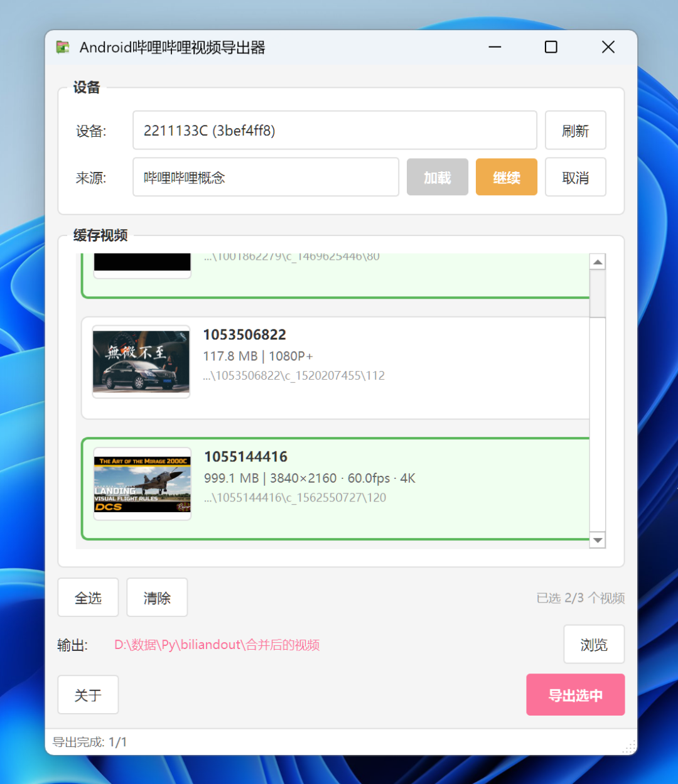Click the app icon in the title bar
Image resolution: width=678 pixels, height=784 pixels.
(63, 48)
